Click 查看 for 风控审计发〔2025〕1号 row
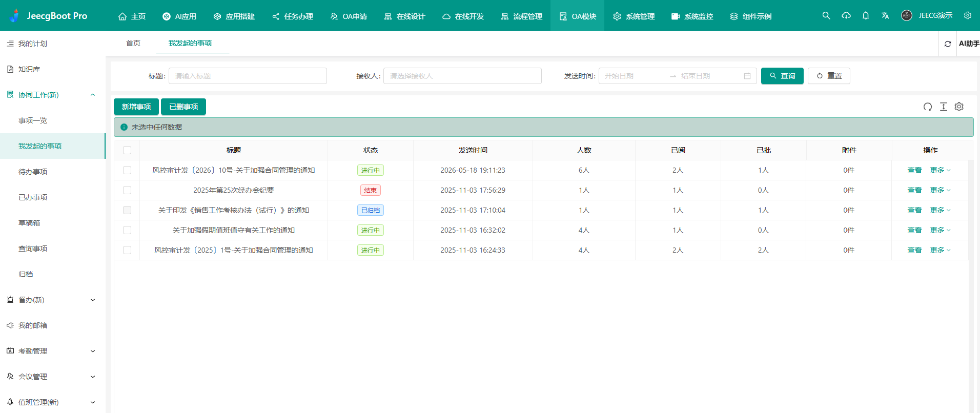This screenshot has width=980, height=413. [x=914, y=250]
